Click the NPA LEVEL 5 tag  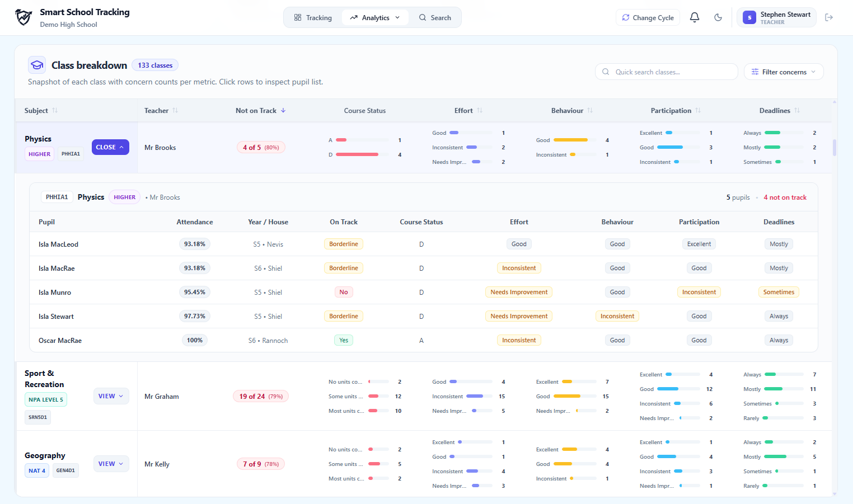tap(46, 399)
